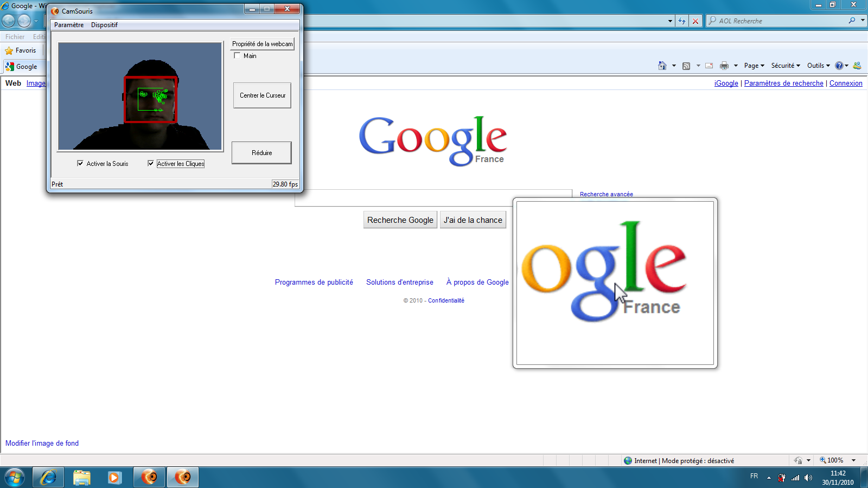Open the Recherche avancée link

(x=607, y=194)
